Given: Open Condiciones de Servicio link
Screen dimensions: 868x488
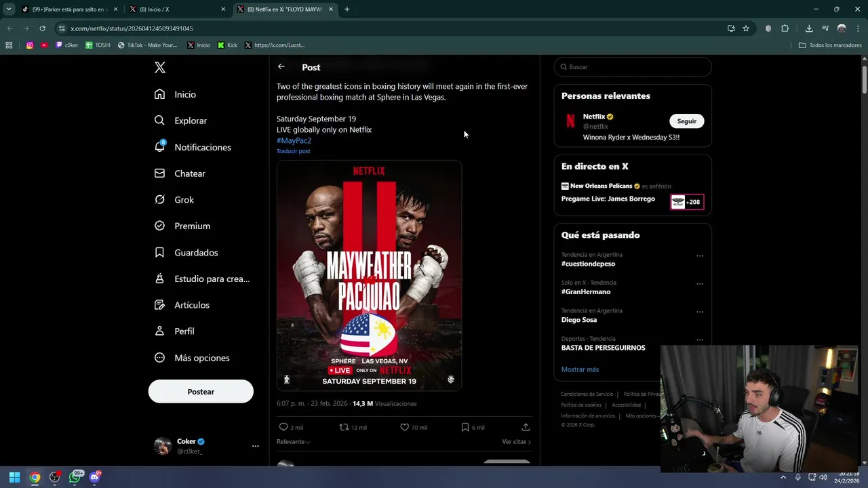Looking at the screenshot, I should pos(587,394).
